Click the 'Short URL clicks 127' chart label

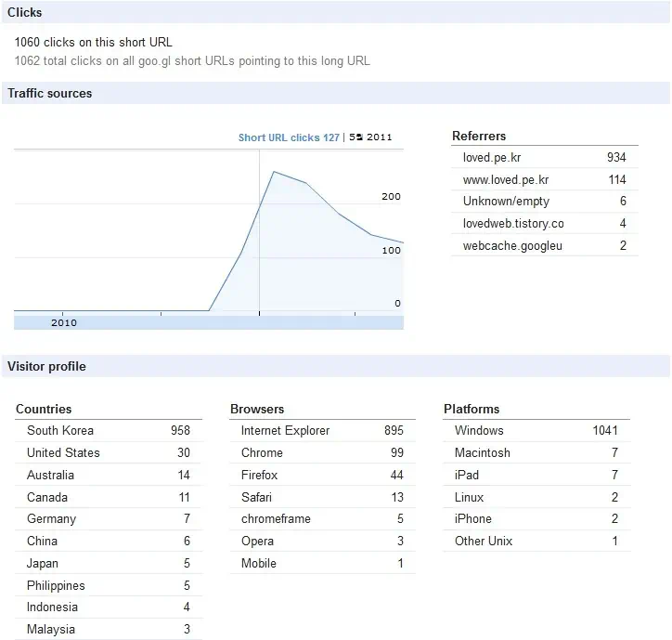[289, 137]
